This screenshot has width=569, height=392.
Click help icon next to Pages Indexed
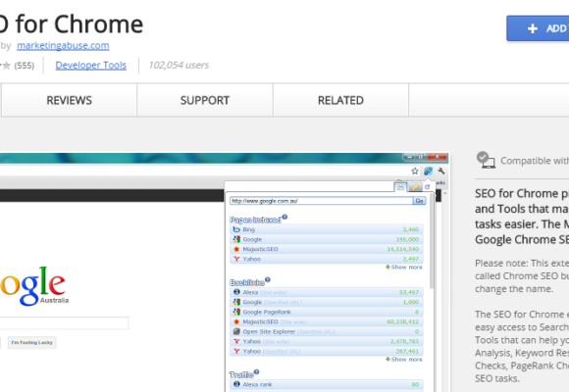(284, 217)
